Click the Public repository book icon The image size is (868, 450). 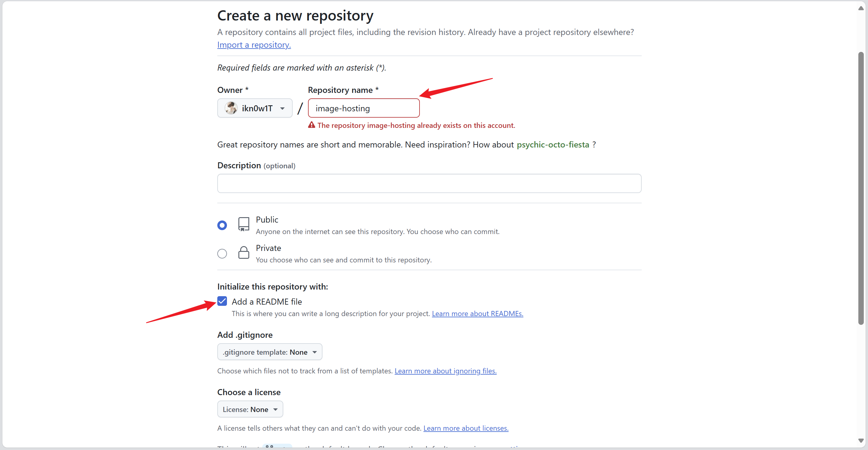243,224
